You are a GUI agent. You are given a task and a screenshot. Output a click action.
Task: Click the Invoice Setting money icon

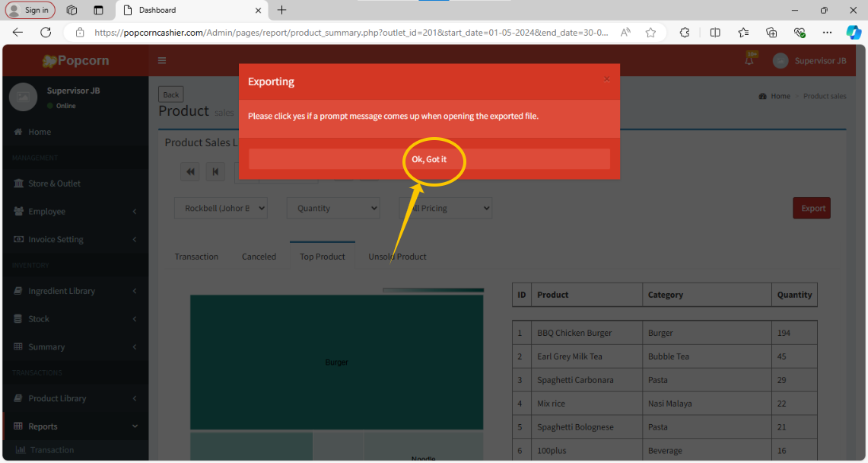18,239
